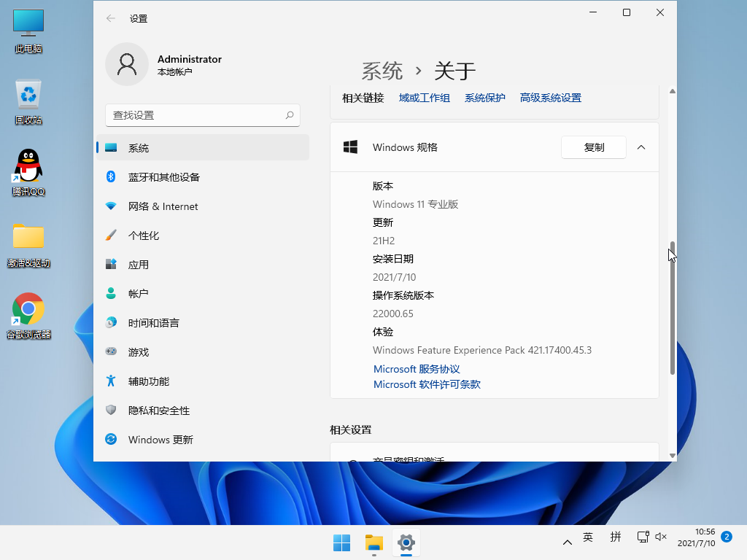This screenshot has width=747, height=560.
Task: Select Time and language settings
Action: 153,323
